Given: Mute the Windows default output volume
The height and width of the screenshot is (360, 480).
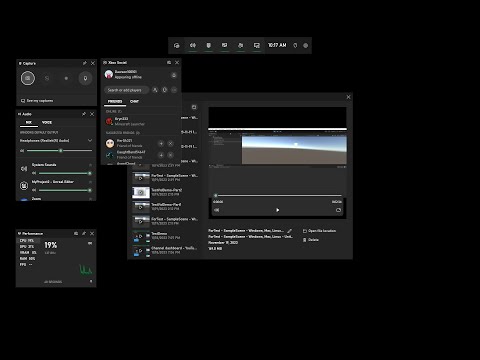Looking at the screenshot, I should click(22, 151).
